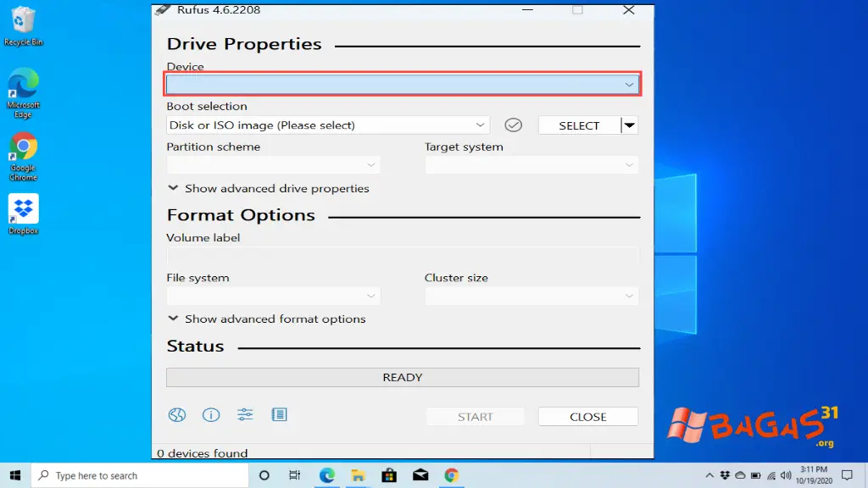Click the SELECT button
The height and width of the screenshot is (488, 868).
click(x=579, y=125)
